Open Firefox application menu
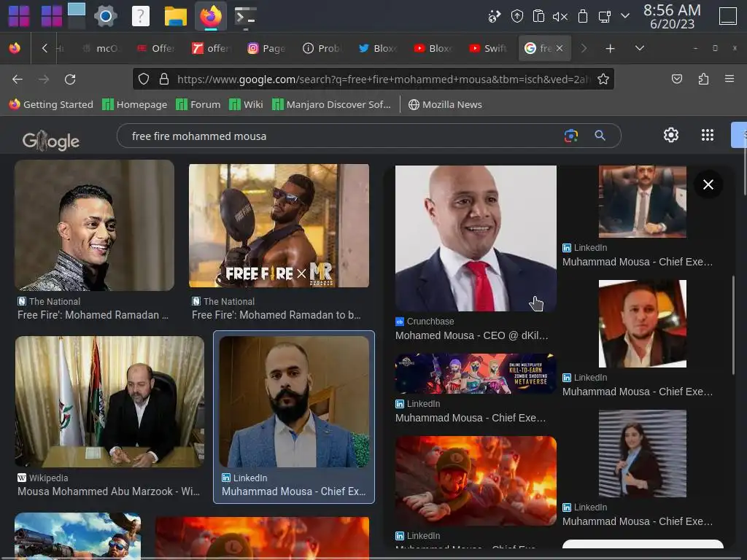747x560 pixels. click(729, 79)
